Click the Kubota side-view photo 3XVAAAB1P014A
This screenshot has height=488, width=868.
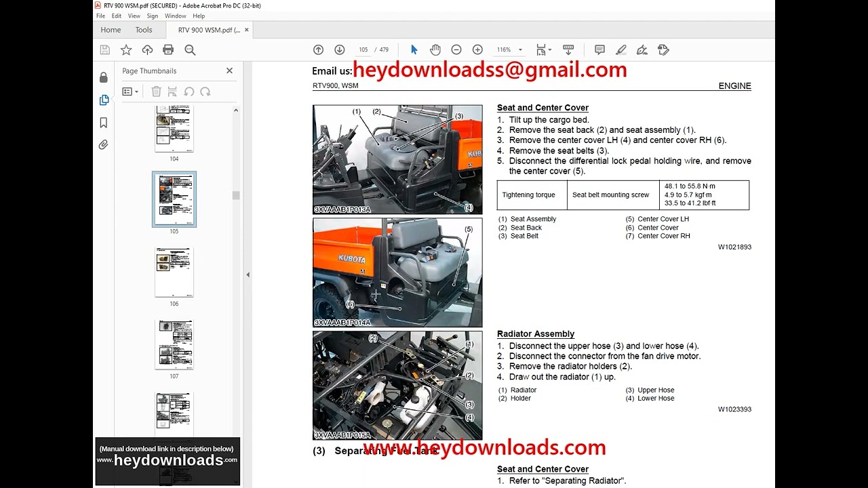click(x=397, y=272)
